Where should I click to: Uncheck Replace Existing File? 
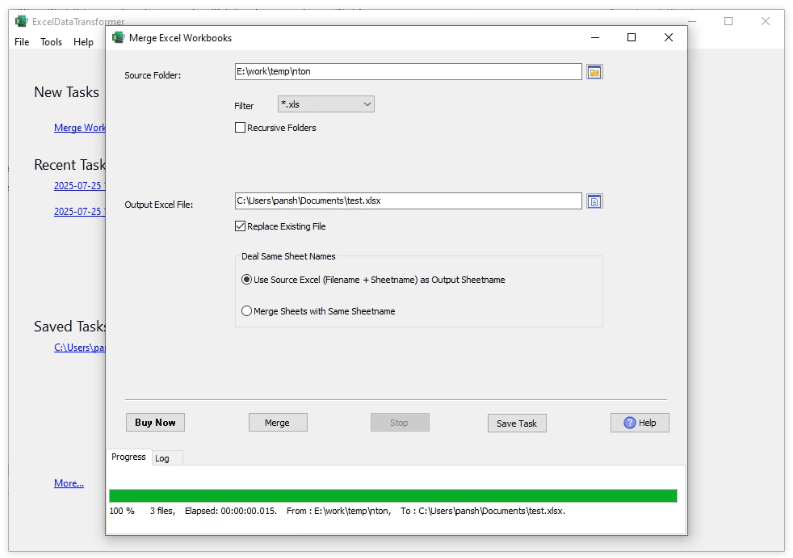(x=240, y=226)
